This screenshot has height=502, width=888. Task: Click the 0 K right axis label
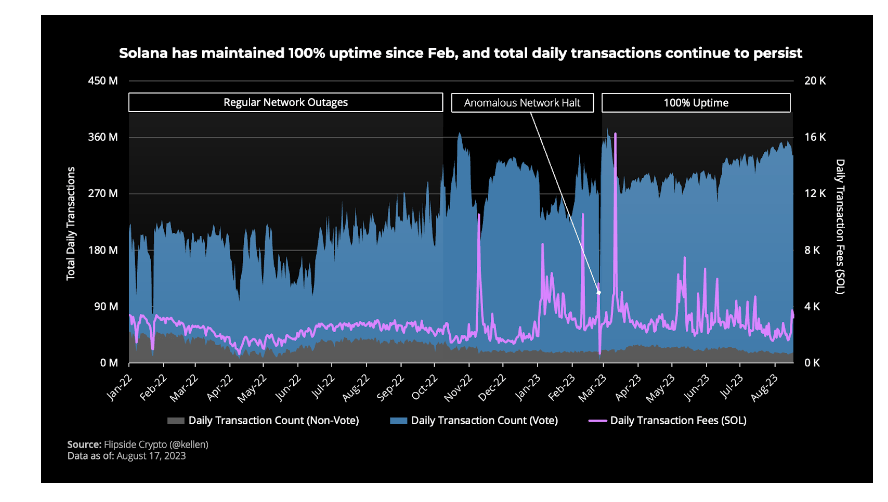coord(812,363)
